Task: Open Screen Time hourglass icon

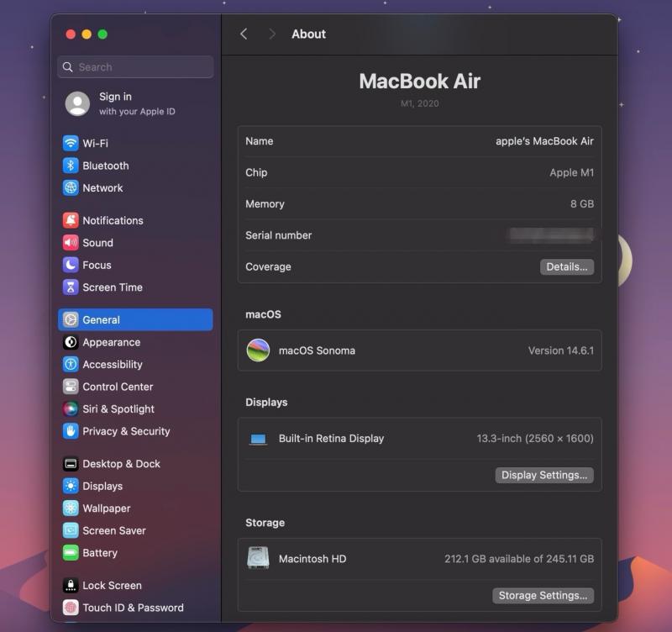Action: click(71, 287)
